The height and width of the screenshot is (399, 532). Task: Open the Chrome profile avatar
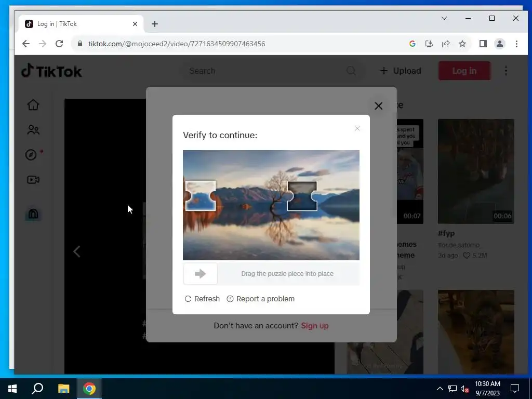coord(499,44)
